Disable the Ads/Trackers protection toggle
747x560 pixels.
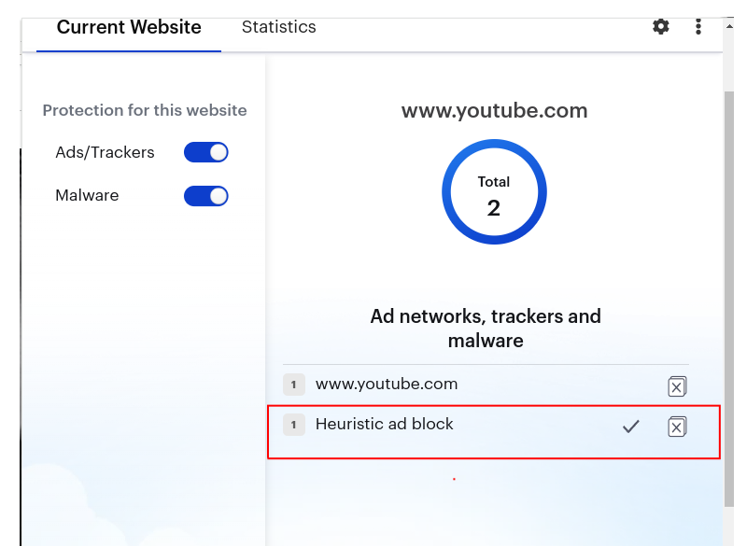coord(206,152)
